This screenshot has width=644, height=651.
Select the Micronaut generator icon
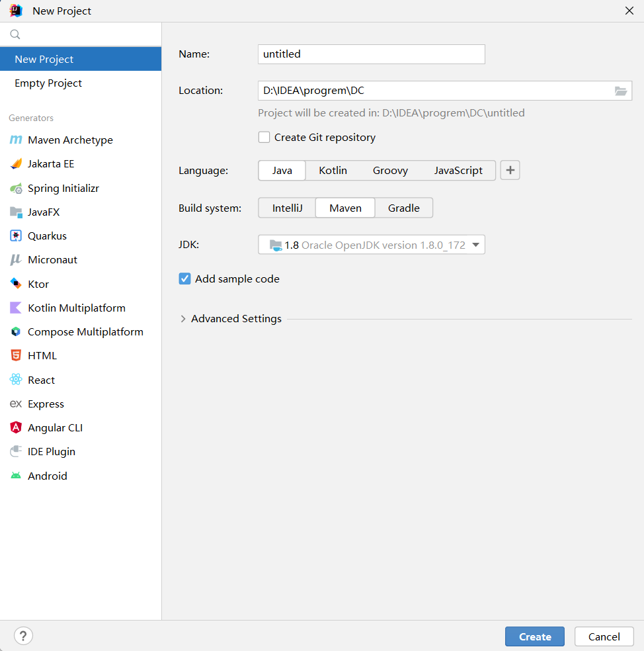(x=16, y=260)
